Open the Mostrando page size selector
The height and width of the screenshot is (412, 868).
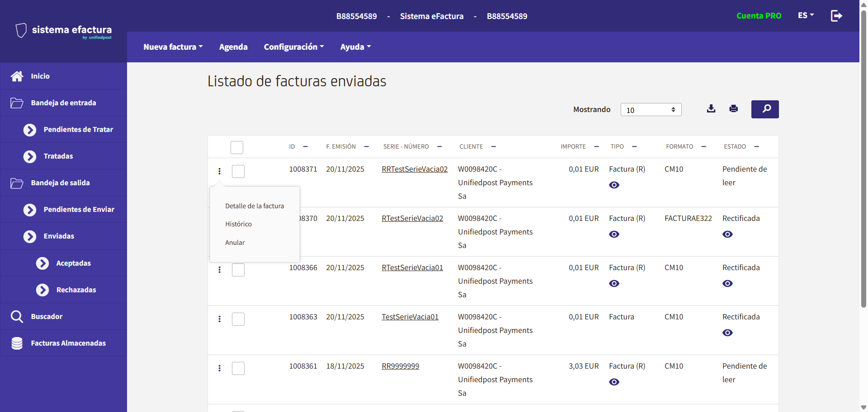click(651, 110)
